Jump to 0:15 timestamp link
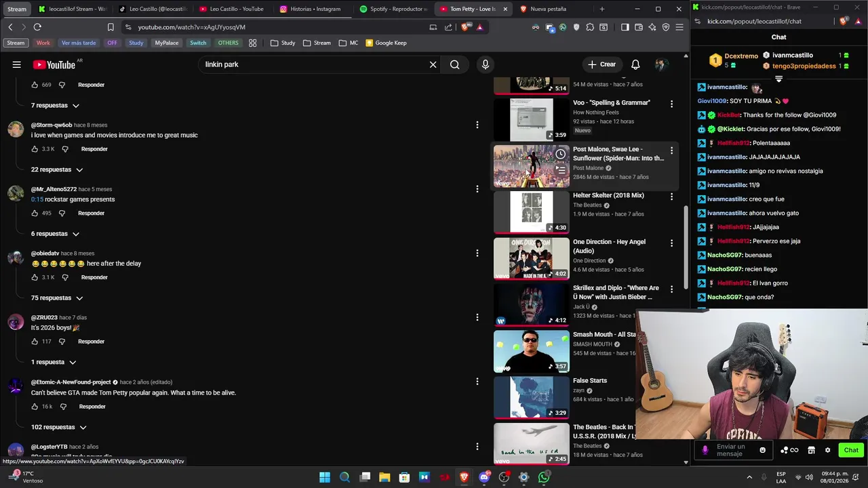Viewport: 868px width, 488px height. tap(37, 199)
